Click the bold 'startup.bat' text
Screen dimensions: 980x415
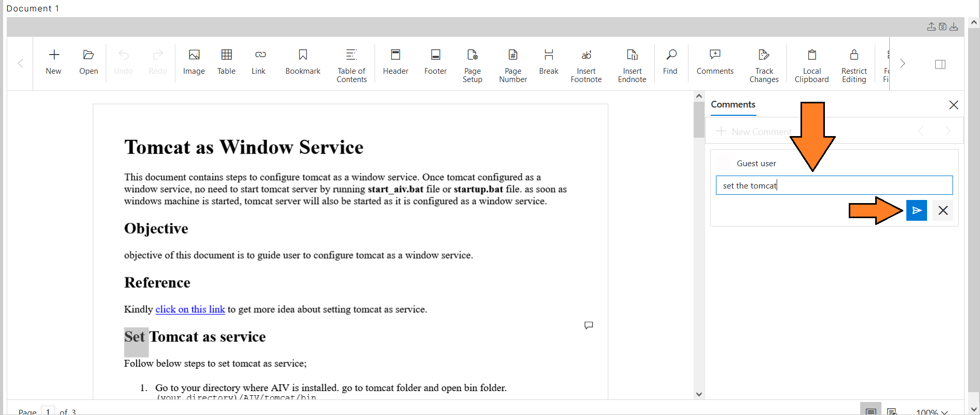point(478,189)
